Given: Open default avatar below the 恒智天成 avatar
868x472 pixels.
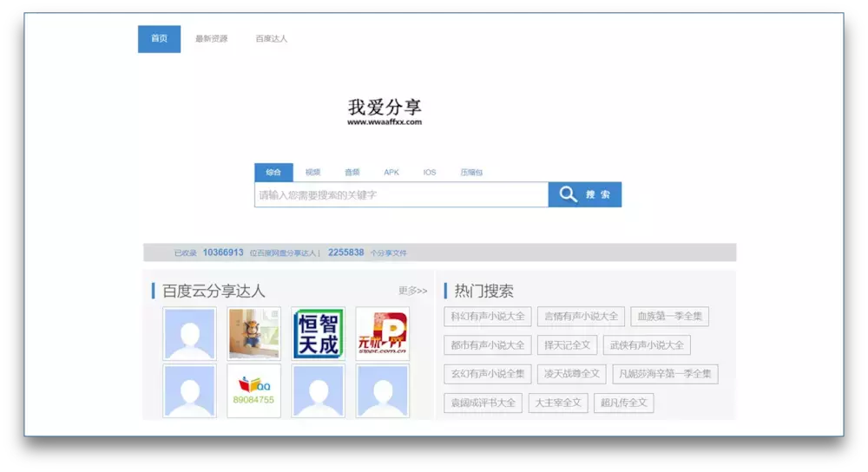Looking at the screenshot, I should point(319,390).
